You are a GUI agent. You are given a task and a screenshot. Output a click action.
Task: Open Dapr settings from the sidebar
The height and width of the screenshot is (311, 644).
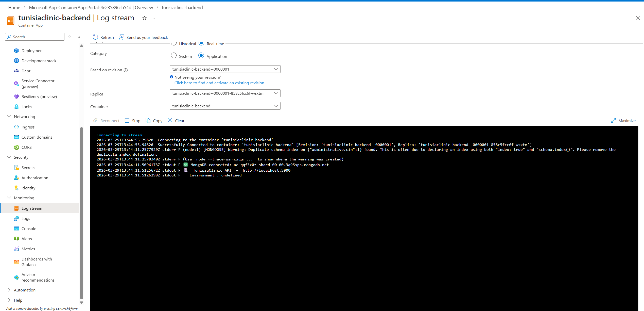click(x=25, y=71)
